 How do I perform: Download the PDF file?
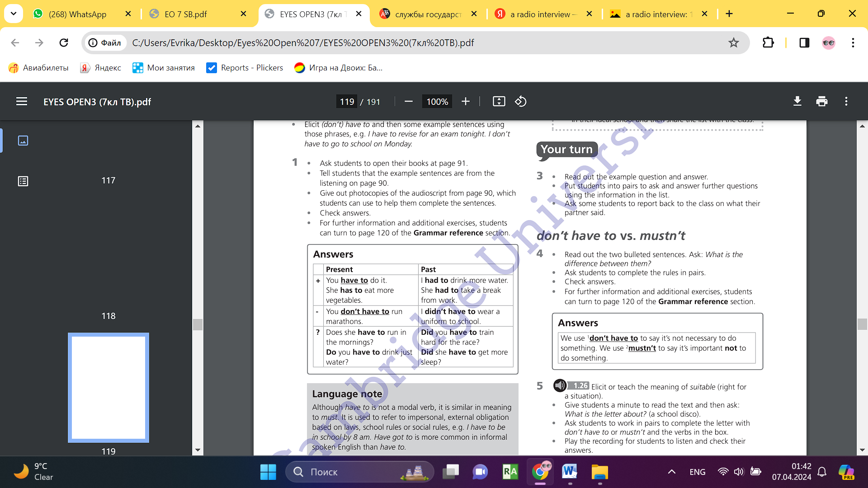[797, 102]
